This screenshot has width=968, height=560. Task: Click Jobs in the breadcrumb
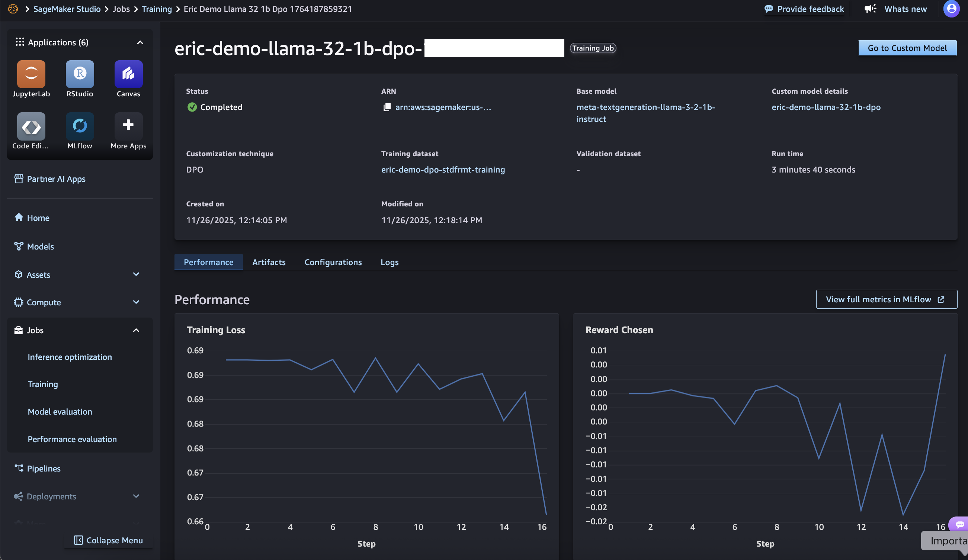click(121, 9)
